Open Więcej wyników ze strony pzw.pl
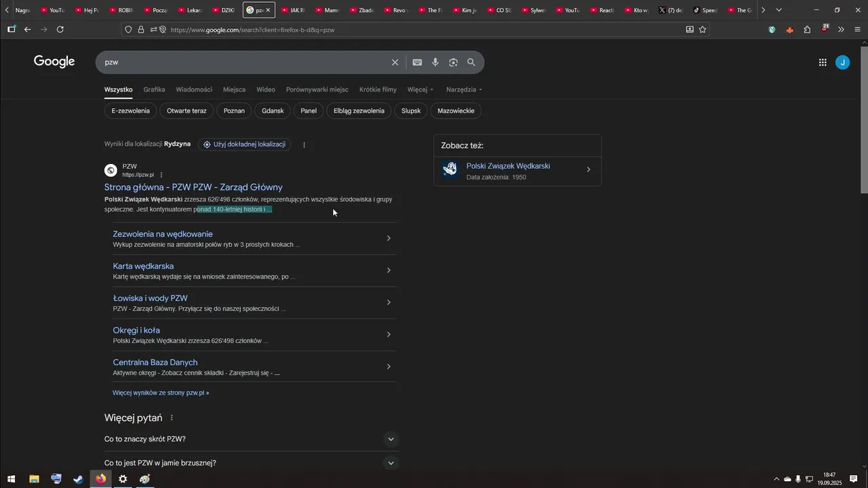 coord(161,393)
